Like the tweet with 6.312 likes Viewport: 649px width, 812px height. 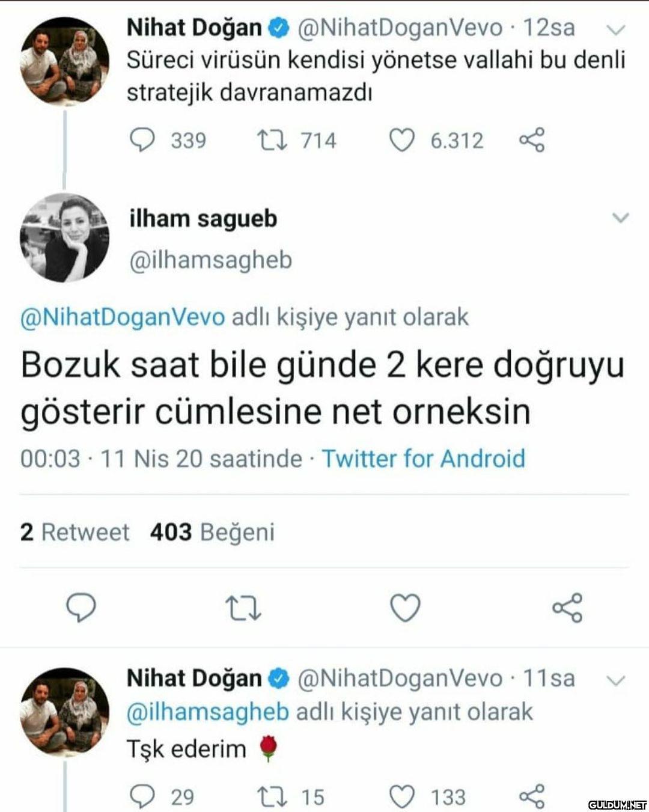[403, 141]
